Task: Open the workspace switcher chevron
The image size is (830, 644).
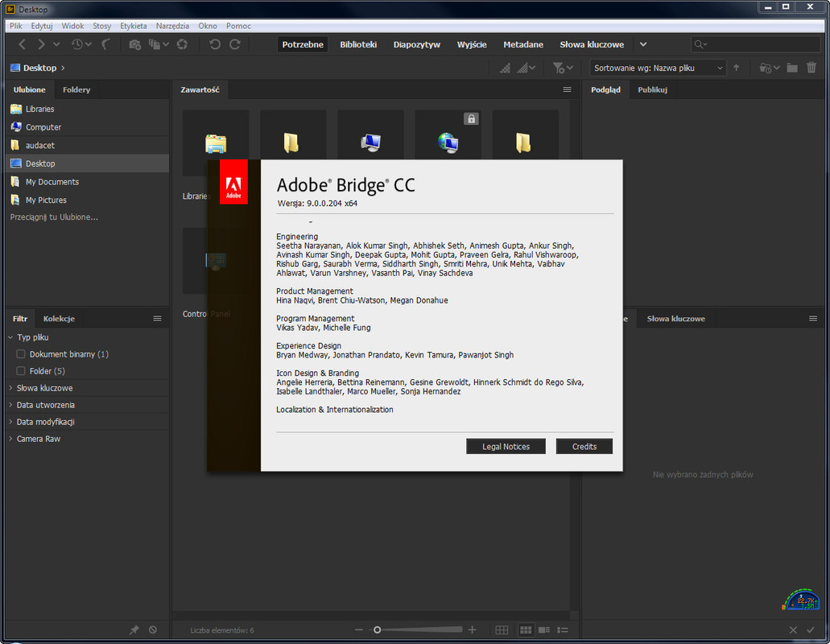Action: tap(643, 44)
